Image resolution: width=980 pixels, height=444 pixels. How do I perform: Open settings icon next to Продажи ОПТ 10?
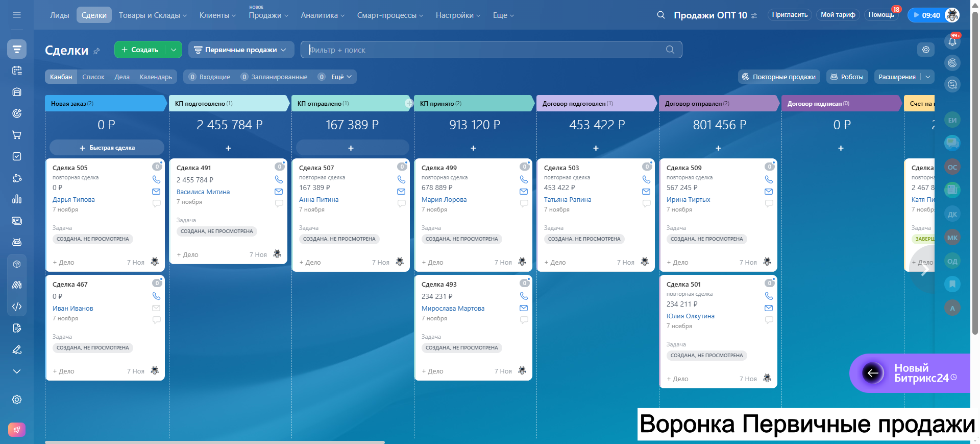click(x=754, y=15)
